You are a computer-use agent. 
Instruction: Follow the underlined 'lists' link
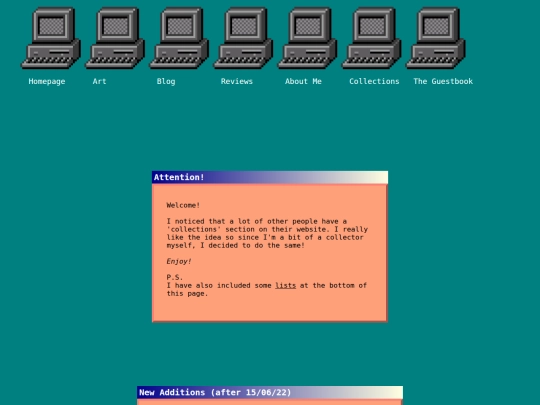click(285, 285)
